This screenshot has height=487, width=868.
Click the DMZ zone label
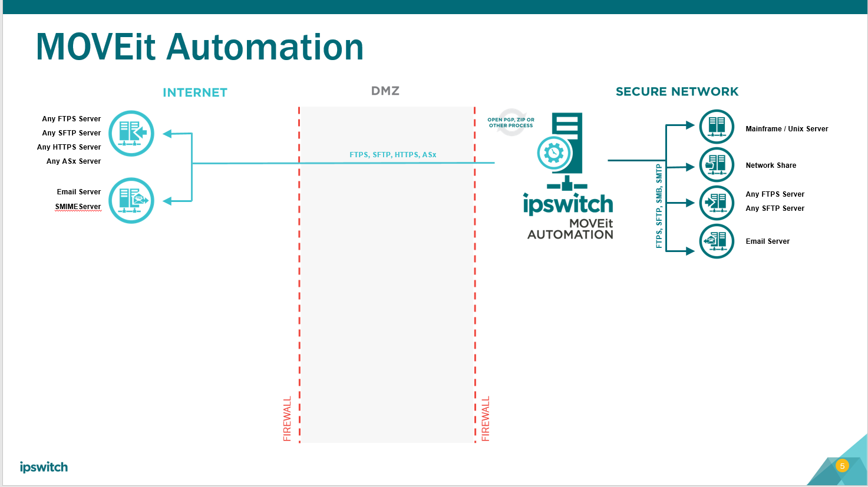(x=385, y=90)
